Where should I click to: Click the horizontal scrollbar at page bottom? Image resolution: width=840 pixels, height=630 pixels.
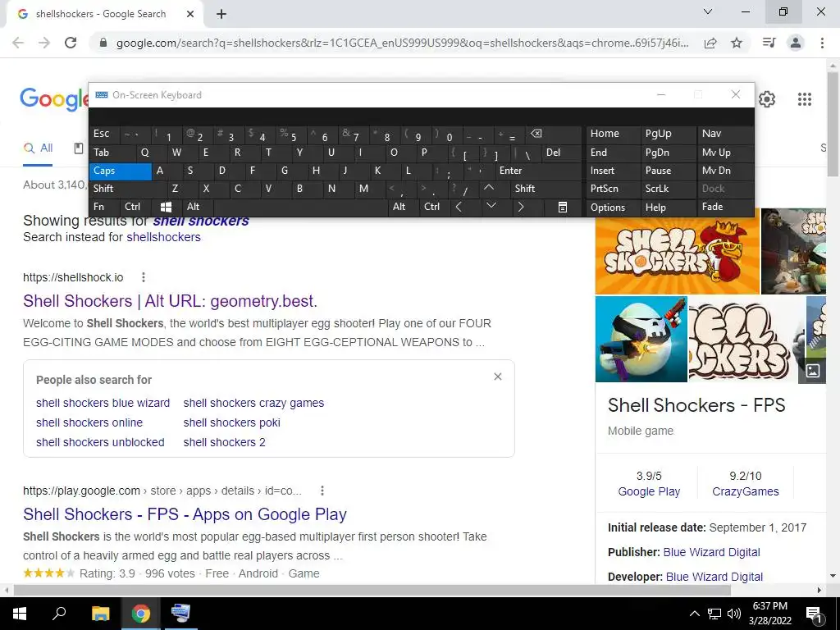pos(372,590)
